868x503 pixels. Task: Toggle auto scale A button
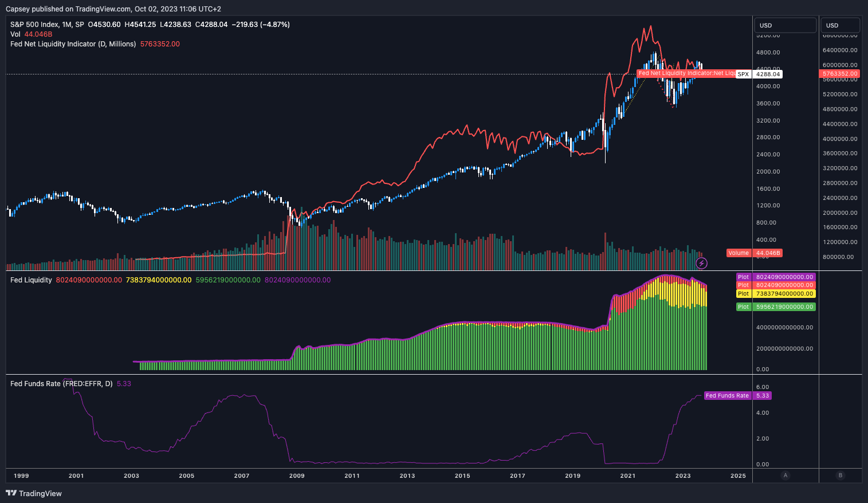785,476
